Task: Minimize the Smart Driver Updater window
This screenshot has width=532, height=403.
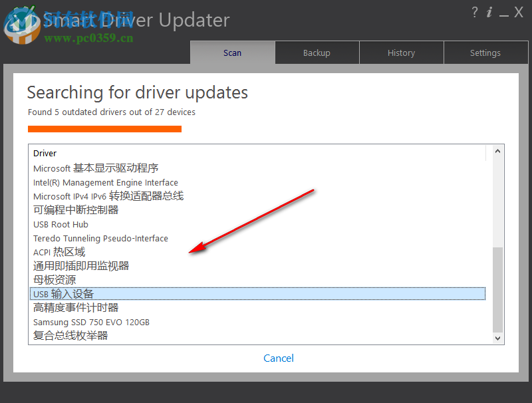Action: [505, 12]
